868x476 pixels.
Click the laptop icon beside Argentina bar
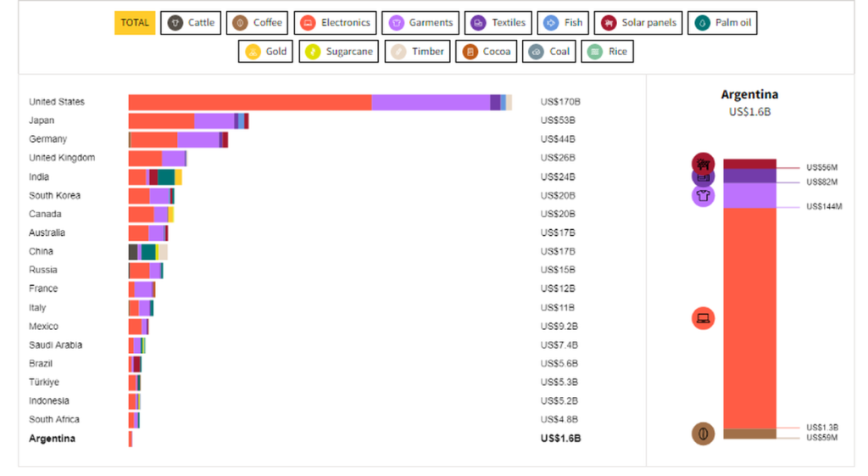point(703,318)
